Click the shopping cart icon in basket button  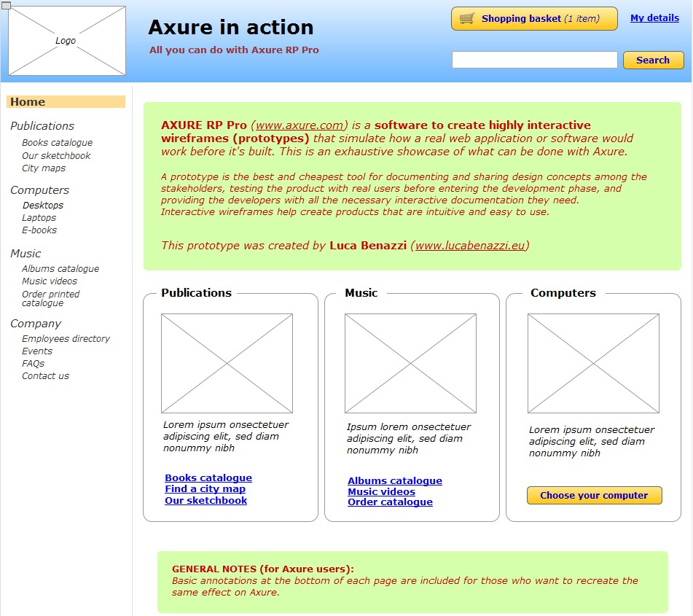[x=466, y=18]
